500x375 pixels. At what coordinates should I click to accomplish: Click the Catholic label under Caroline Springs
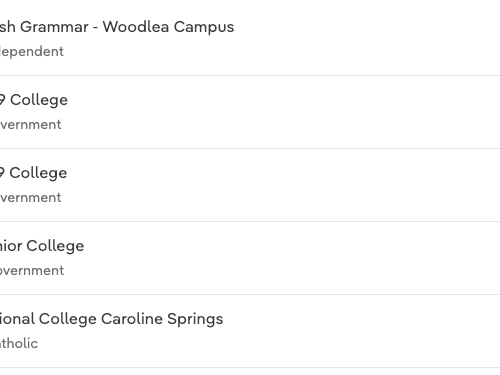(x=19, y=343)
